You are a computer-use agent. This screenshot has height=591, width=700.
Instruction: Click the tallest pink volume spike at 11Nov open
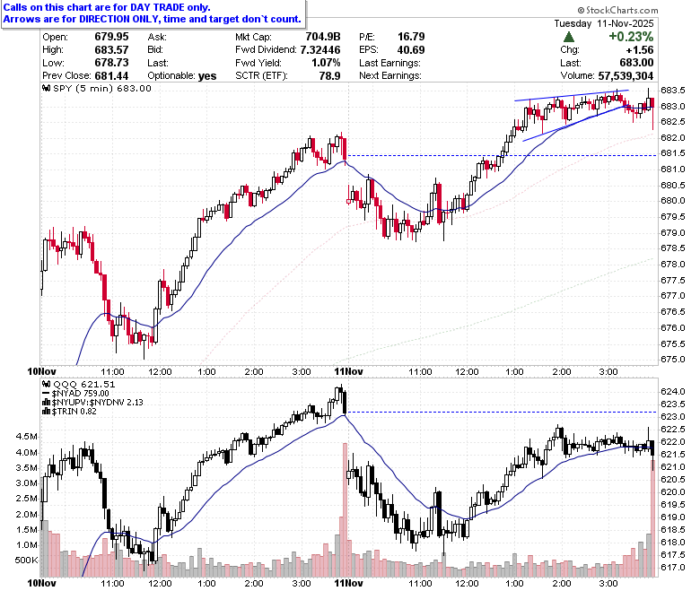pyautogui.click(x=345, y=509)
